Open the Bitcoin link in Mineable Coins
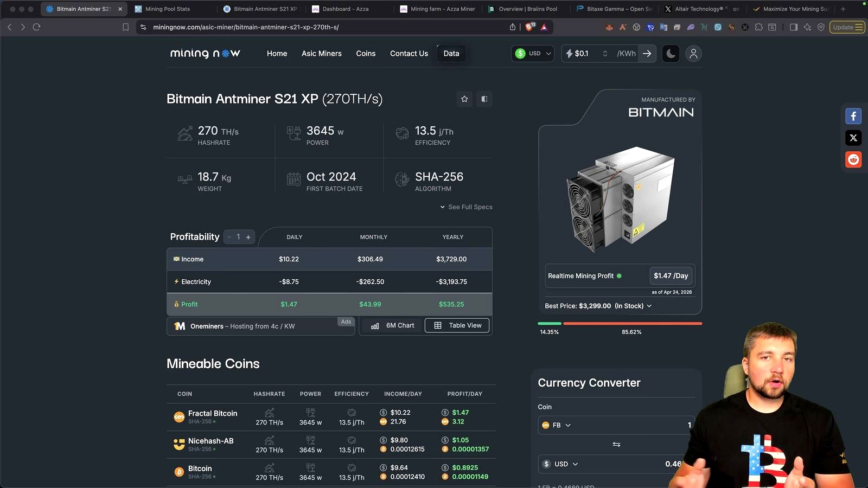 point(200,468)
